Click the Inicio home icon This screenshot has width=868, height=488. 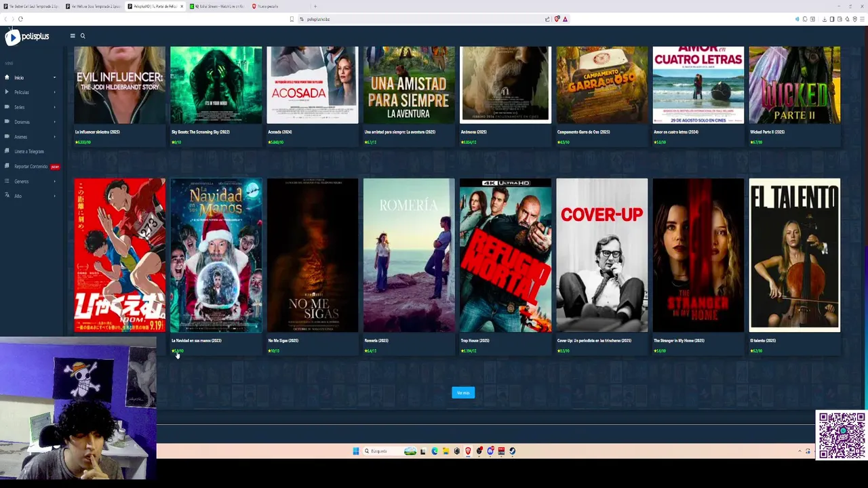point(7,77)
